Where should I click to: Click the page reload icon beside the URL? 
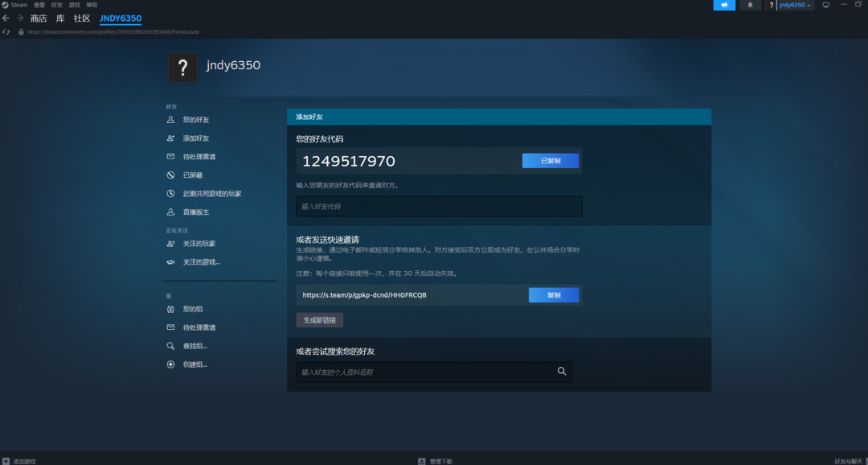6,32
